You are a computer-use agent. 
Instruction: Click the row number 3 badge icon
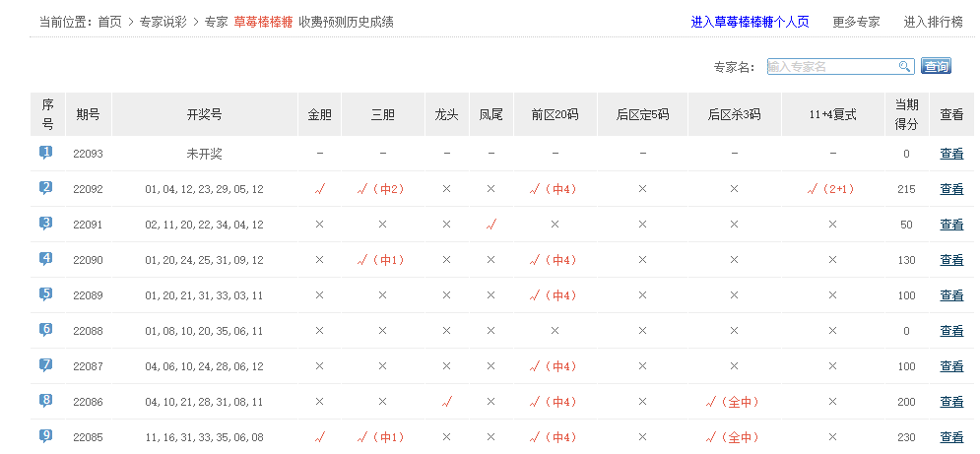click(46, 224)
